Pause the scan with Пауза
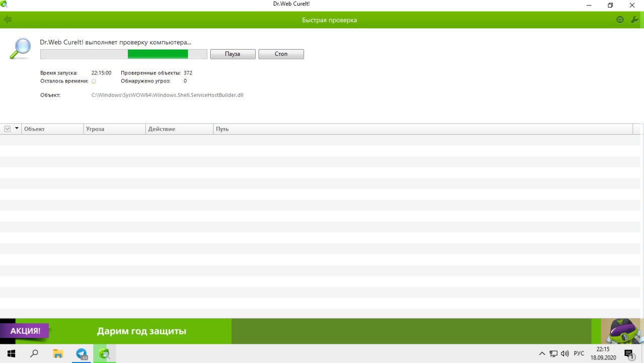 tap(232, 54)
